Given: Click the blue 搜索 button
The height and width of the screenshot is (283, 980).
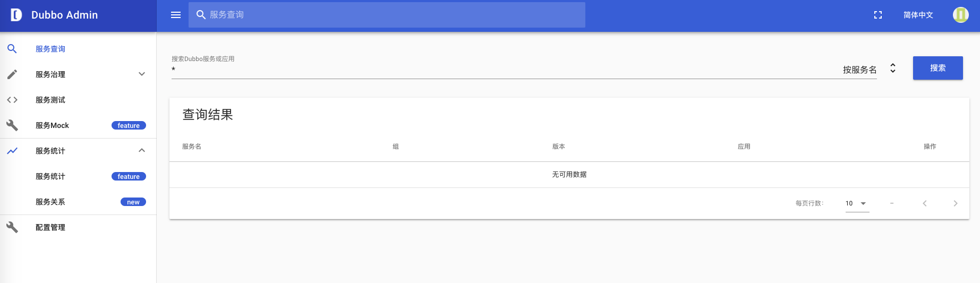Looking at the screenshot, I should [938, 68].
